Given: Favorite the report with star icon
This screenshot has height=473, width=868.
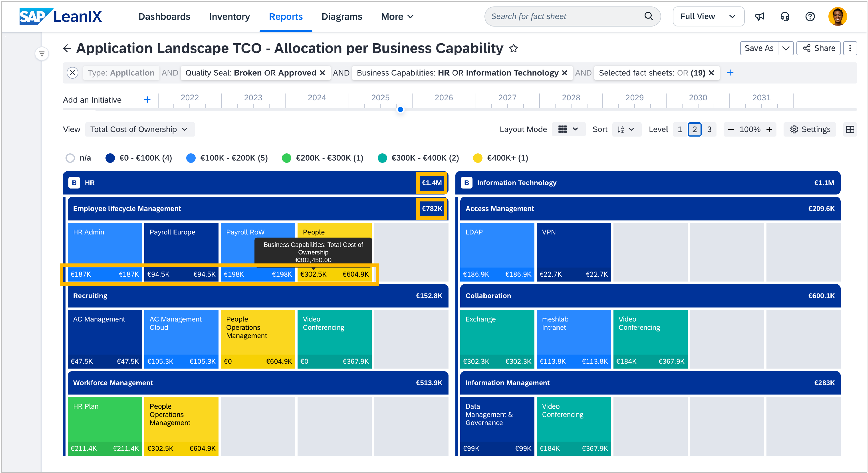Looking at the screenshot, I should pyautogui.click(x=514, y=49).
